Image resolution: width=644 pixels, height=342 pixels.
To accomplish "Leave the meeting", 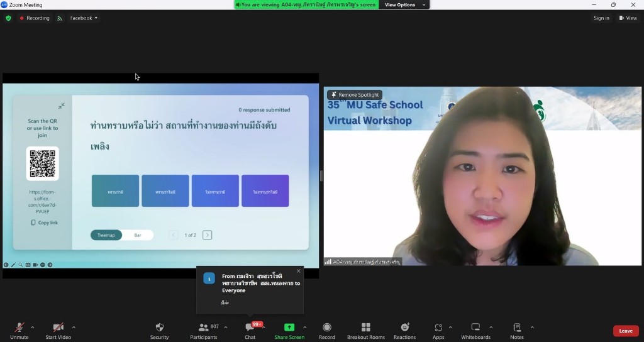I will pos(626,331).
